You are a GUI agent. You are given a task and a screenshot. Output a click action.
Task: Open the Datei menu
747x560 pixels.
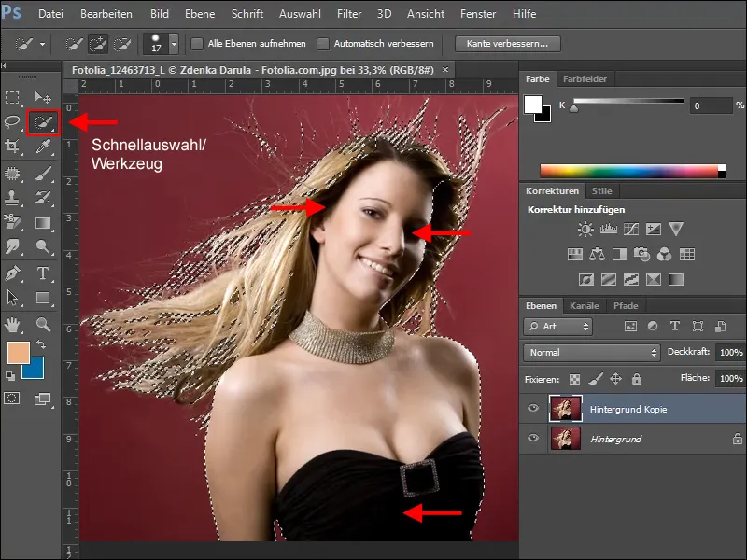point(51,14)
